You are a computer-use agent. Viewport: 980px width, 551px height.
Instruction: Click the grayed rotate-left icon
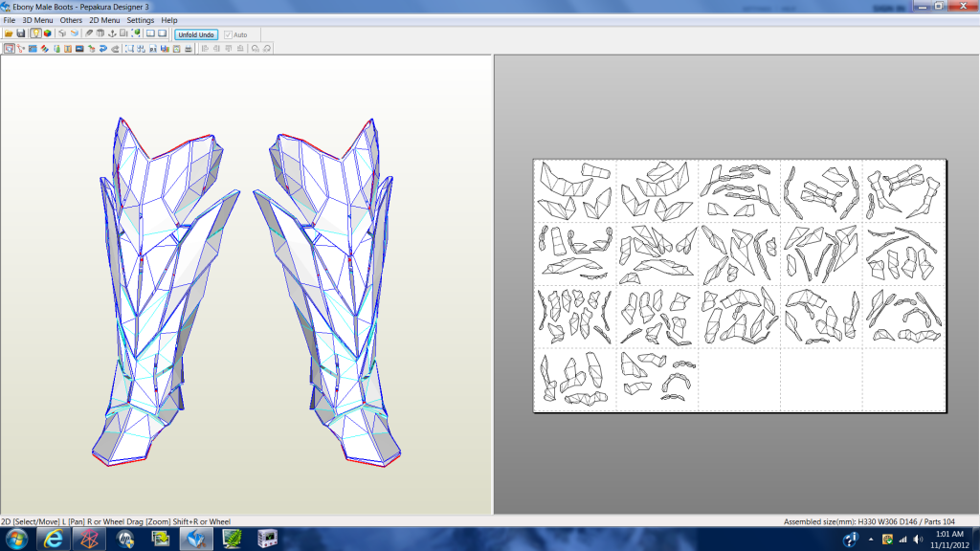(x=255, y=49)
